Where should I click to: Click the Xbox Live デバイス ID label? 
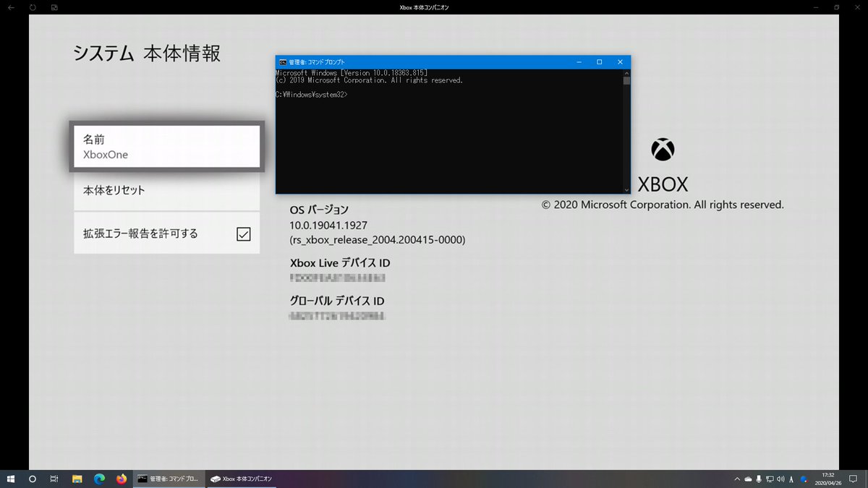340,263
